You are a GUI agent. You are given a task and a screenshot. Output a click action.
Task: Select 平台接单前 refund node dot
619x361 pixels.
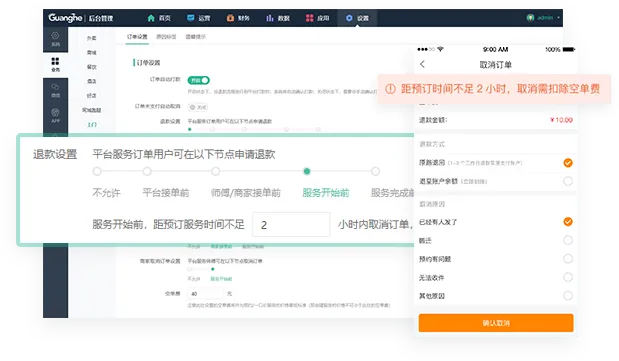[147, 171]
